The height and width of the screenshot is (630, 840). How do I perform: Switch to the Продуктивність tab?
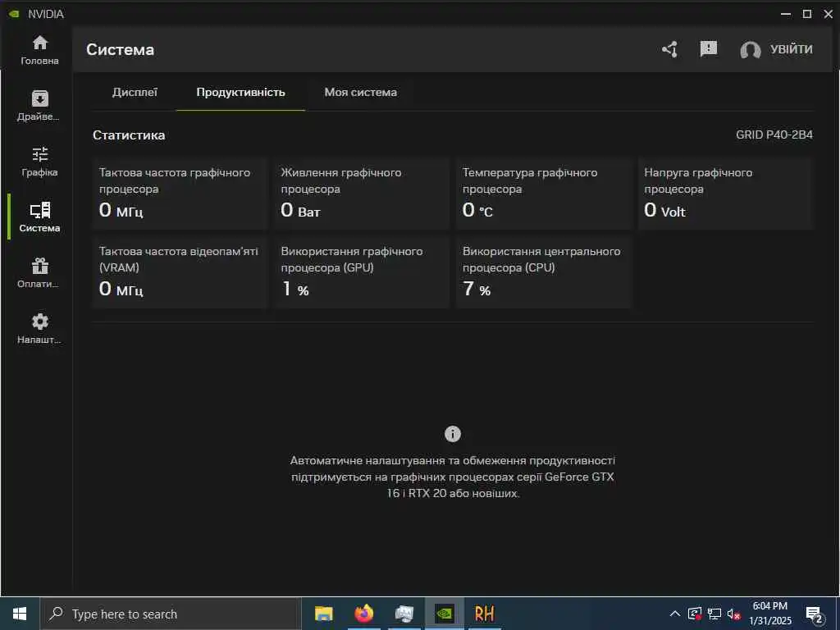(240, 92)
